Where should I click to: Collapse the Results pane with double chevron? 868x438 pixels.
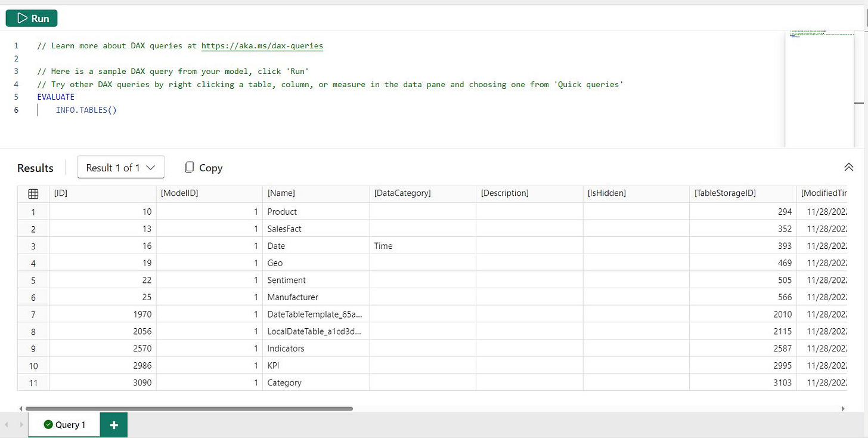849,168
